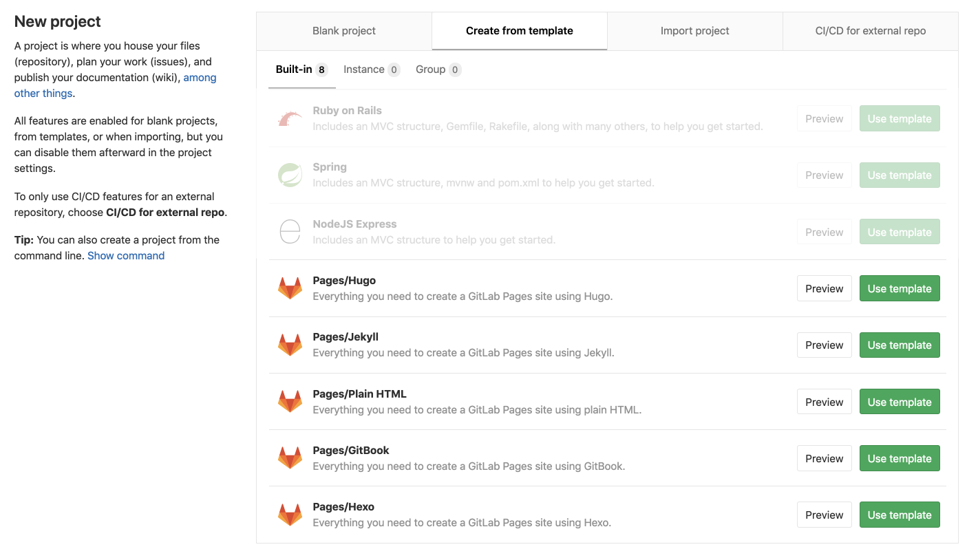Use the Pages/Plain HTML template
978x560 pixels.
tap(900, 402)
